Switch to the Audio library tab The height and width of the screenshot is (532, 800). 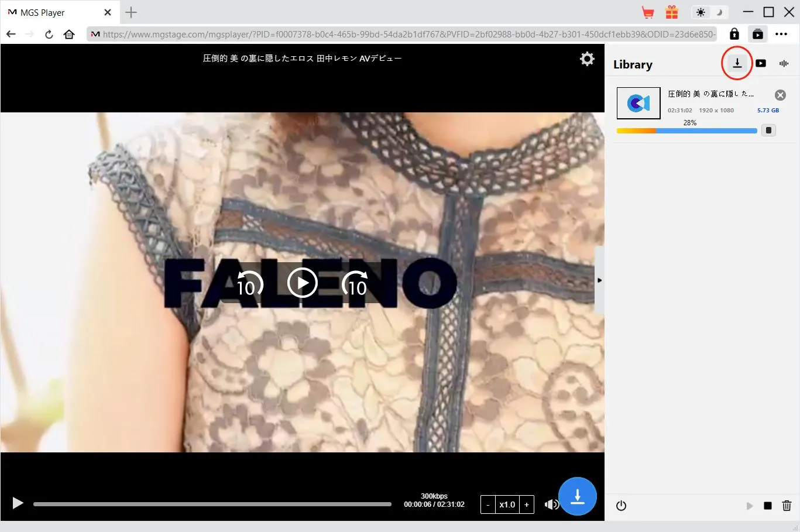[x=784, y=63]
